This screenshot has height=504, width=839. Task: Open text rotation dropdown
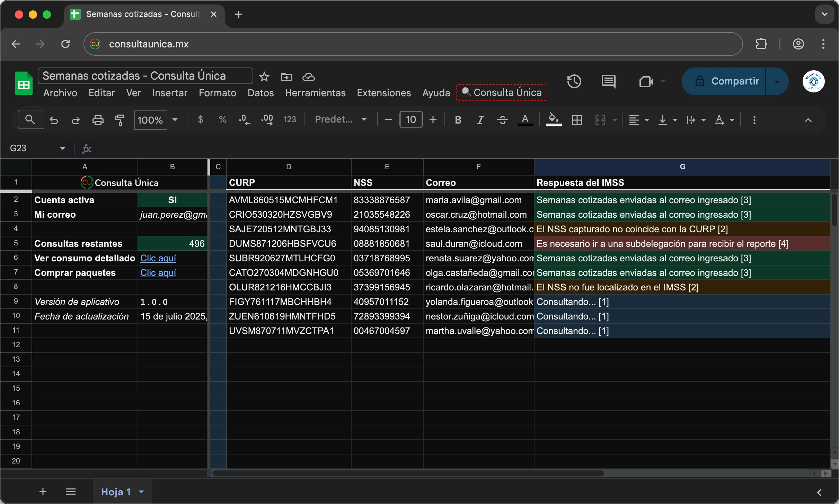tap(725, 120)
